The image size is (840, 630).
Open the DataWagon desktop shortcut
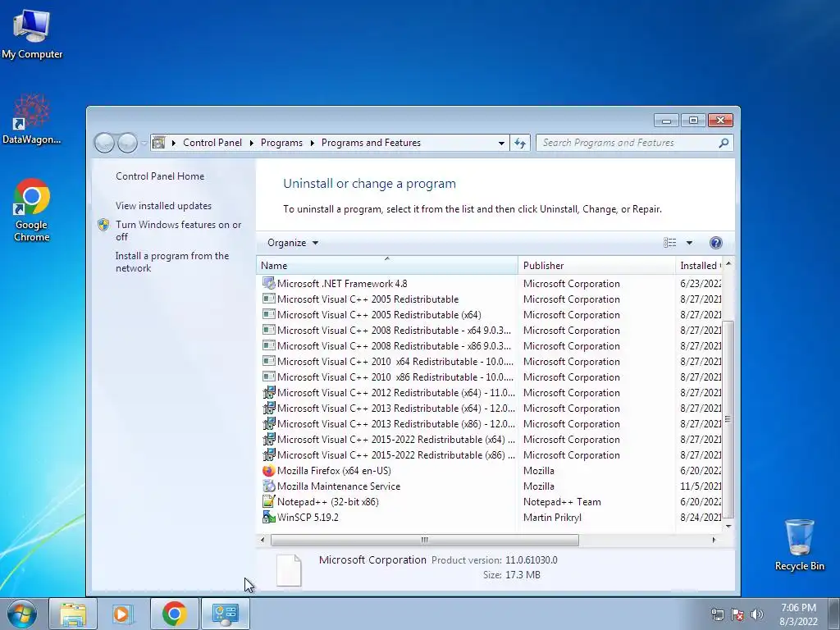(x=32, y=119)
